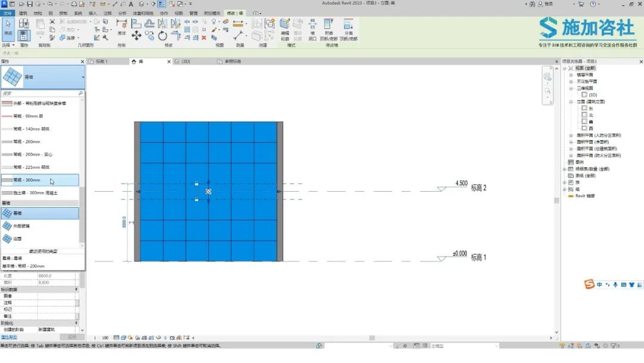This screenshot has height=363, width=644.
Task: Open the type selector dropdown arrow
Action: coord(83,77)
